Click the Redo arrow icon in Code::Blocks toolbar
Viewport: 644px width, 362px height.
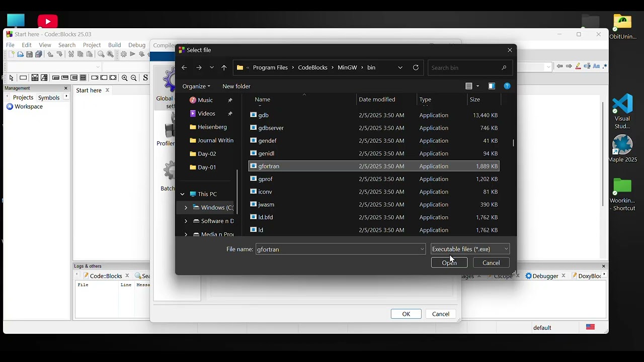coord(59,54)
